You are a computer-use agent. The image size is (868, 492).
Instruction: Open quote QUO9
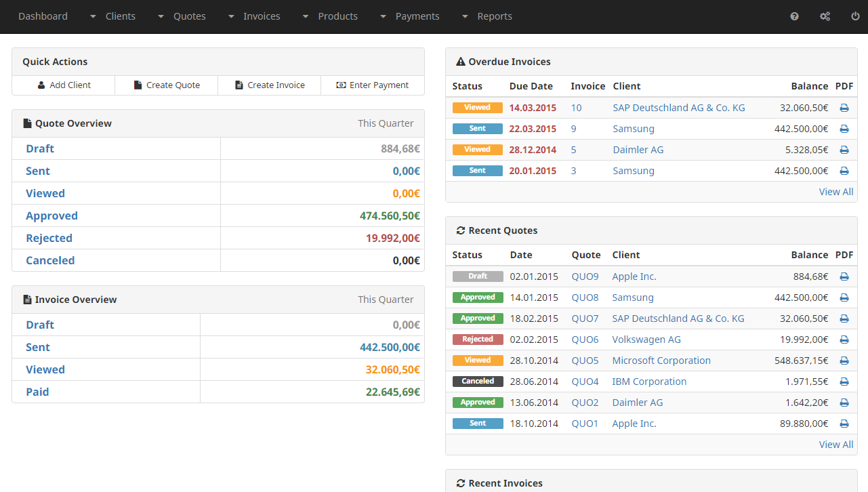[x=585, y=276]
